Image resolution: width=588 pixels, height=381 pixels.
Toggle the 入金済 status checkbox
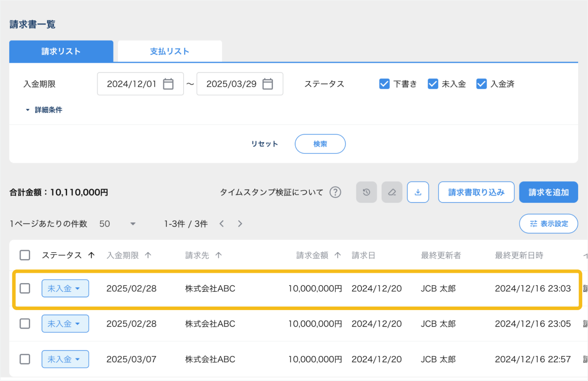(x=481, y=84)
